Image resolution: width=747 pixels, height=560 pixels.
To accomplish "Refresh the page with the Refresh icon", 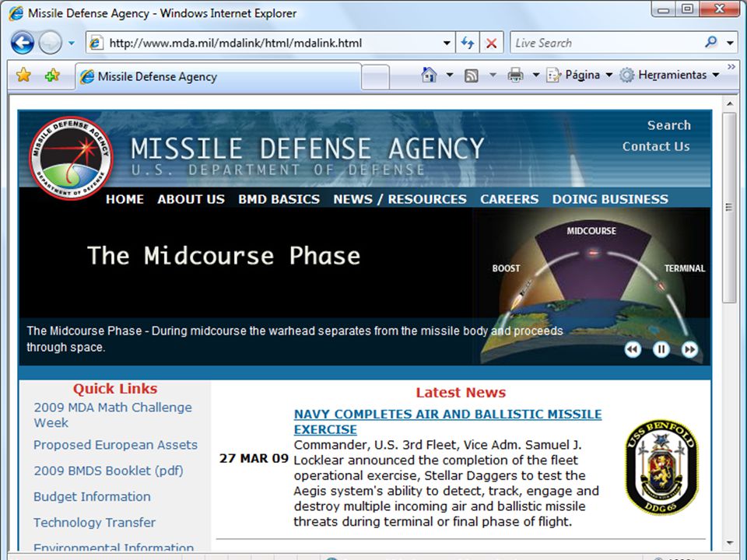I will pyautogui.click(x=468, y=44).
